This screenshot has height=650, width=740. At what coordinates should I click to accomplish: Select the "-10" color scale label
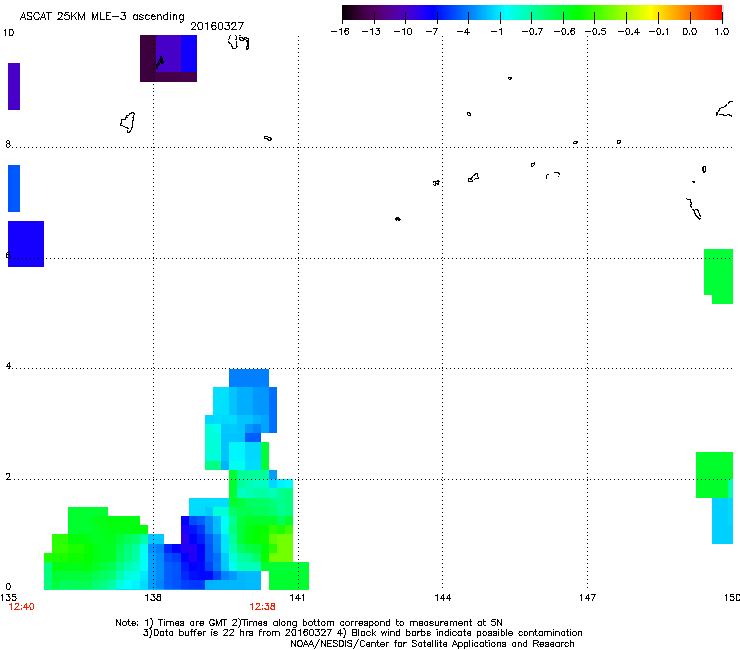(x=403, y=32)
